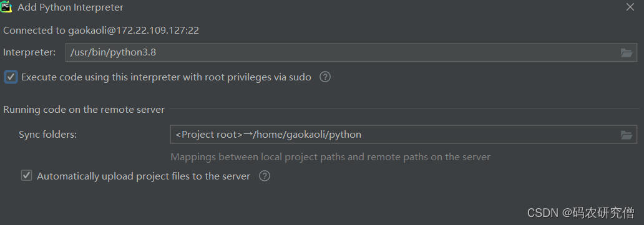Click the /home/gaokaoli/python remote path text

[x=308, y=135]
